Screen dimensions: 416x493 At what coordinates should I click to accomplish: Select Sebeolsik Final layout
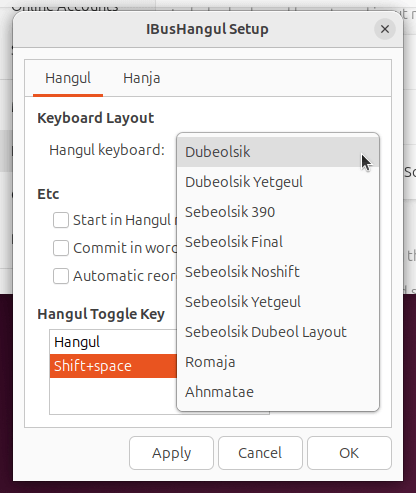click(278, 242)
